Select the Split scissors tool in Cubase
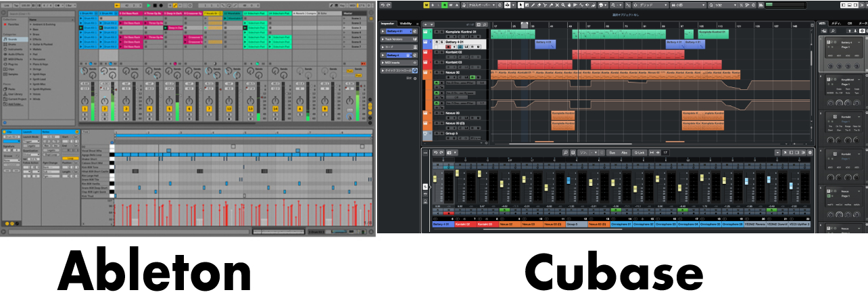The height and width of the screenshot is (307, 868). [x=545, y=5]
